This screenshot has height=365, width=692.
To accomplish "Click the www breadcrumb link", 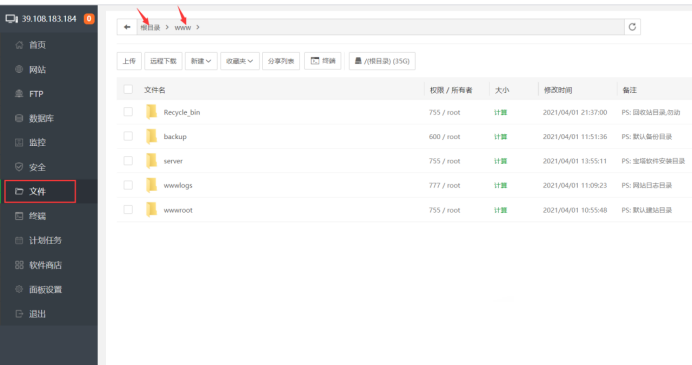I will click(183, 27).
